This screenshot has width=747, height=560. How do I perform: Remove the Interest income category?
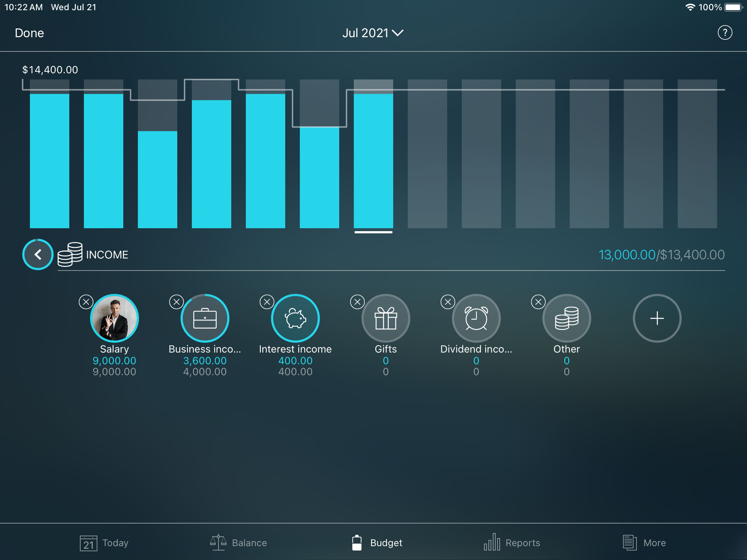(267, 301)
